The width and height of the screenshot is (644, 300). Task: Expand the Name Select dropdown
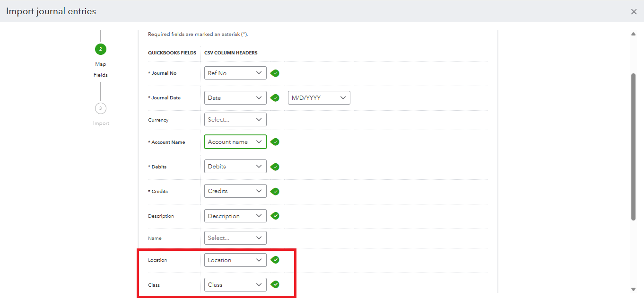(x=235, y=238)
